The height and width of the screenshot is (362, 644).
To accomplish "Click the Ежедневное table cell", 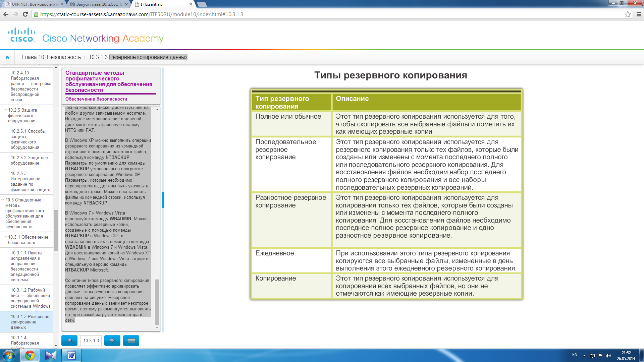I will (x=291, y=260).
